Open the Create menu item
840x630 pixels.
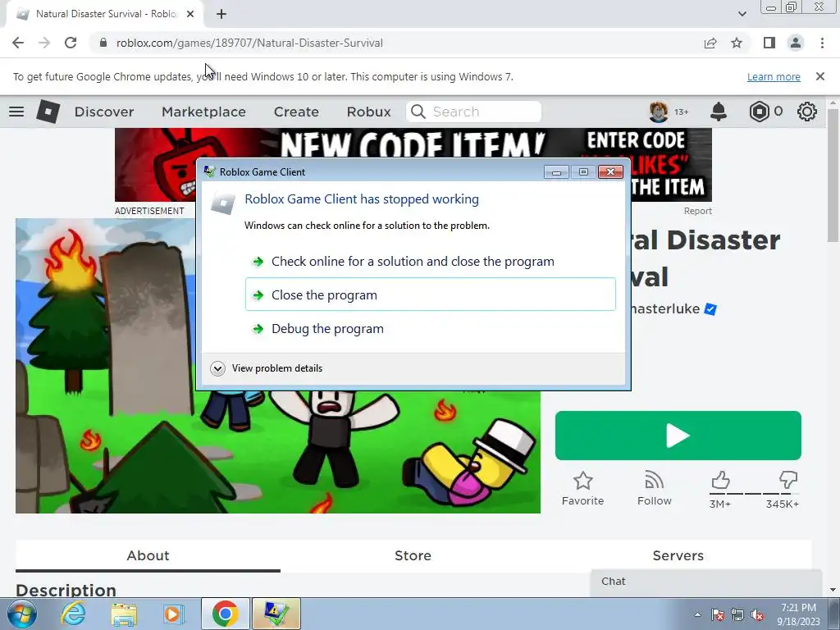296,112
